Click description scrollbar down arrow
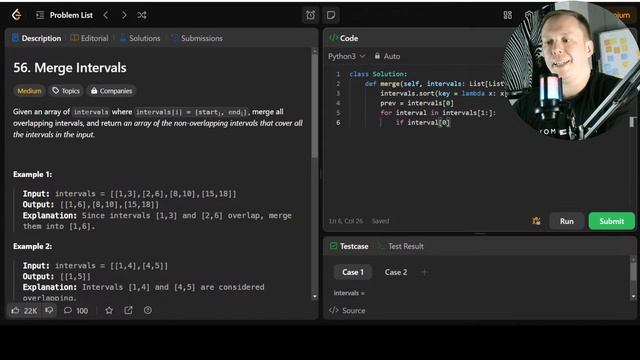The image size is (640, 360). pyautogui.click(x=314, y=297)
